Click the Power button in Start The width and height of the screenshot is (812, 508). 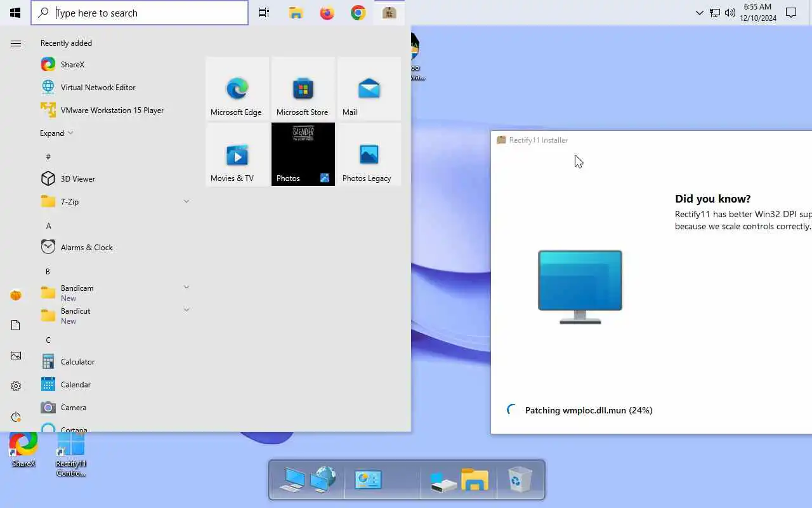click(16, 417)
